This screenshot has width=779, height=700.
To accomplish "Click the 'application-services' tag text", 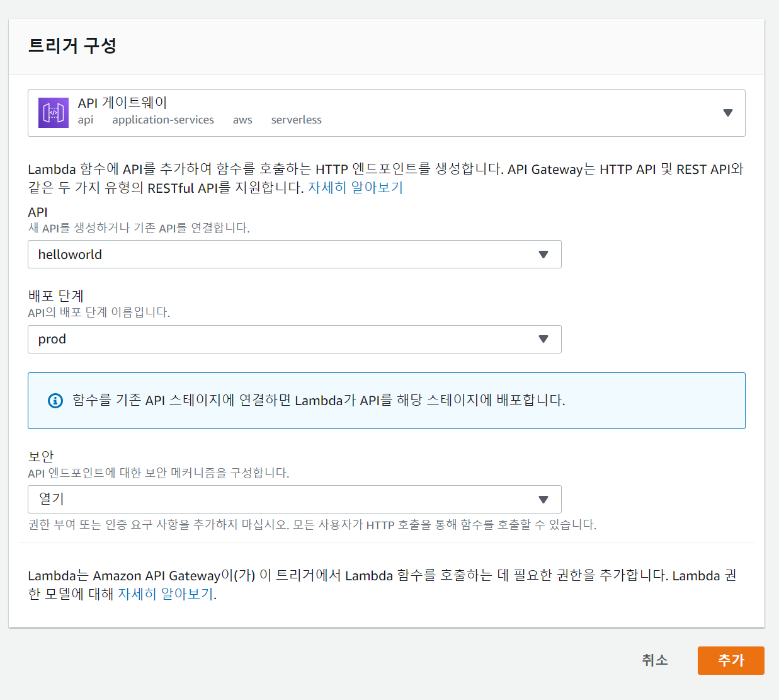I will coord(163,120).
